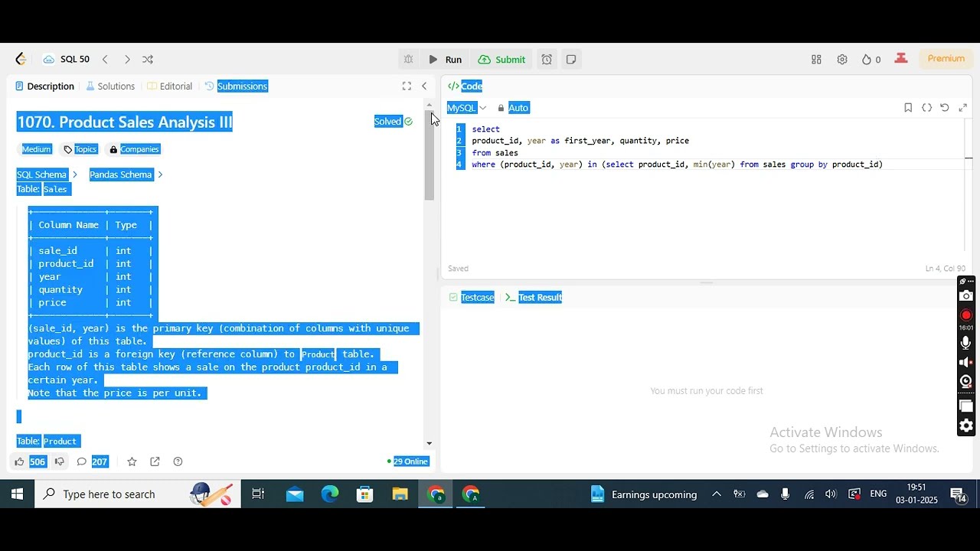
Task: Open the timer alarm clock icon
Action: tap(547, 59)
